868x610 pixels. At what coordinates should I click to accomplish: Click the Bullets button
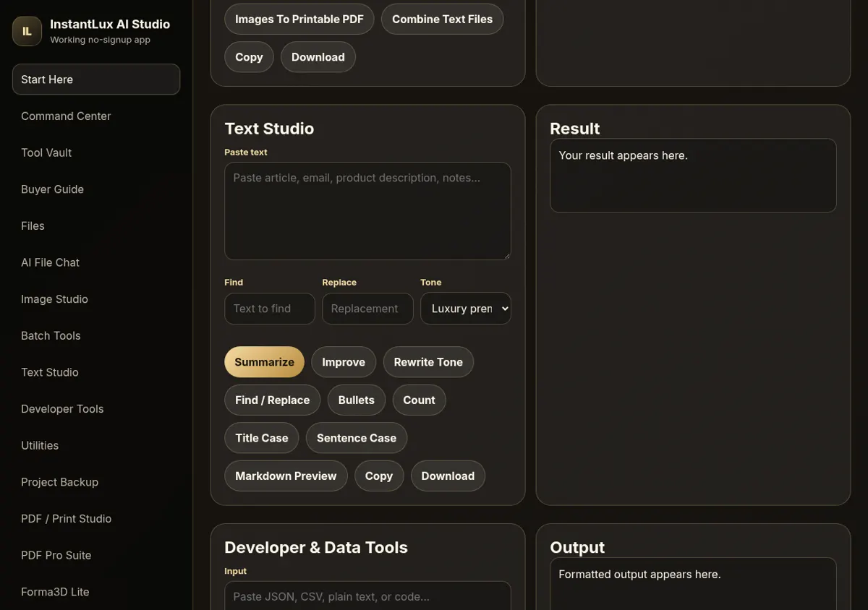(357, 400)
